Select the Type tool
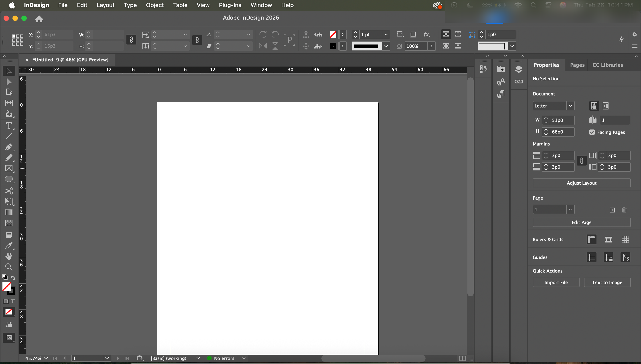The height and width of the screenshot is (364, 641). (x=9, y=125)
